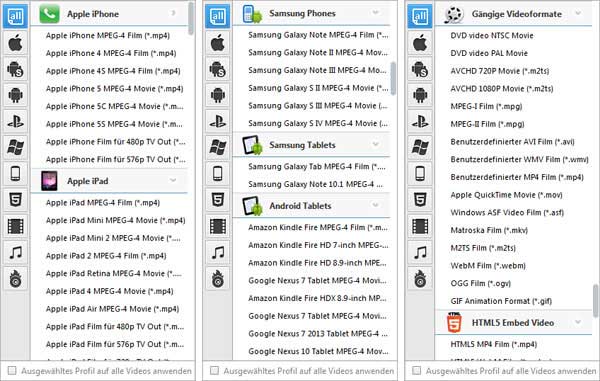Choose the Android robot icon in the Gängige Videoformate panel
Image resolution: width=600 pixels, height=381 pixels.
[420, 95]
